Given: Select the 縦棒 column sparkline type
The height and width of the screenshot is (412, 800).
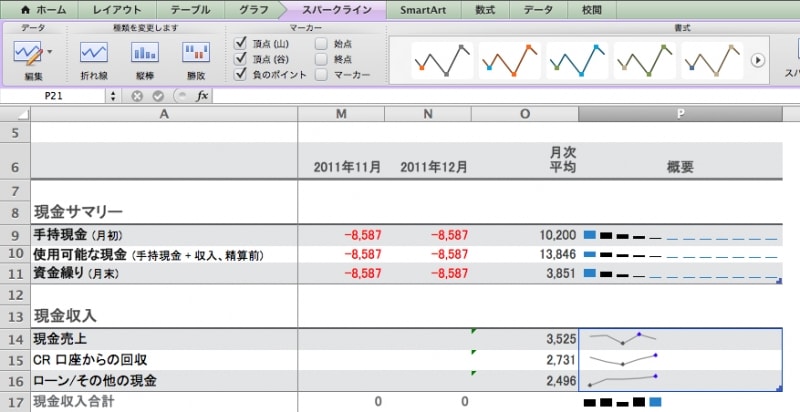Looking at the screenshot, I should click(145, 54).
